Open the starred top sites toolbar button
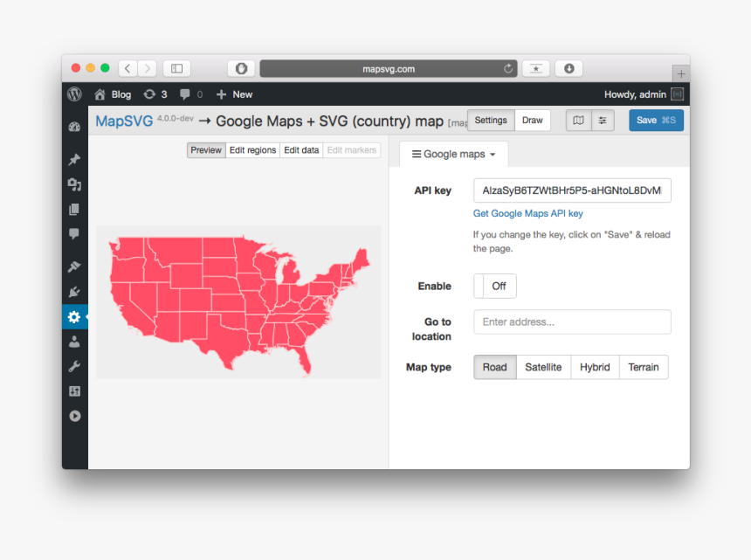The width and height of the screenshot is (751, 560). (536, 68)
